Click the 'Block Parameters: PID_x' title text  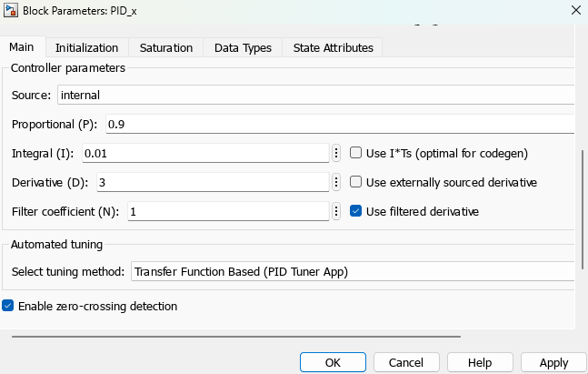coord(79,11)
